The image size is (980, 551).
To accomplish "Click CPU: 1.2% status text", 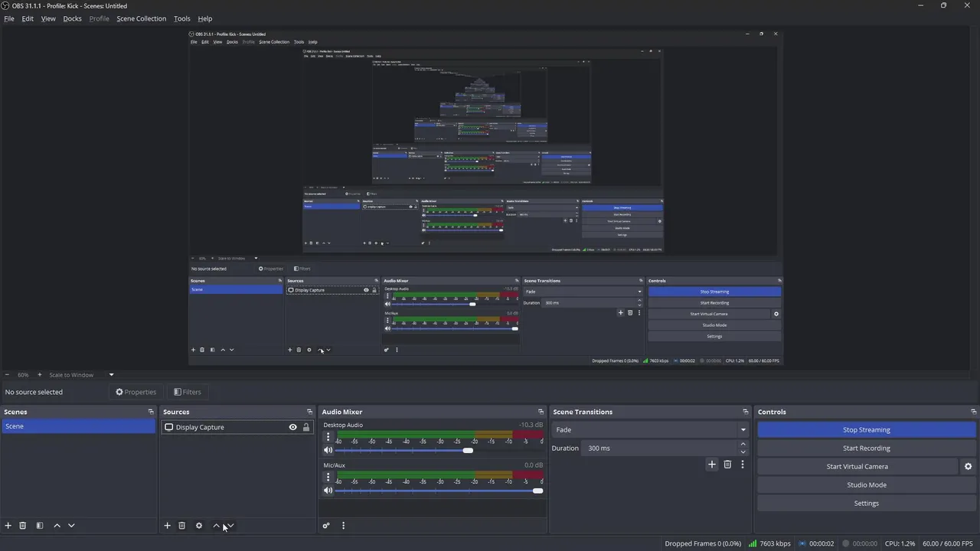I will click(900, 544).
